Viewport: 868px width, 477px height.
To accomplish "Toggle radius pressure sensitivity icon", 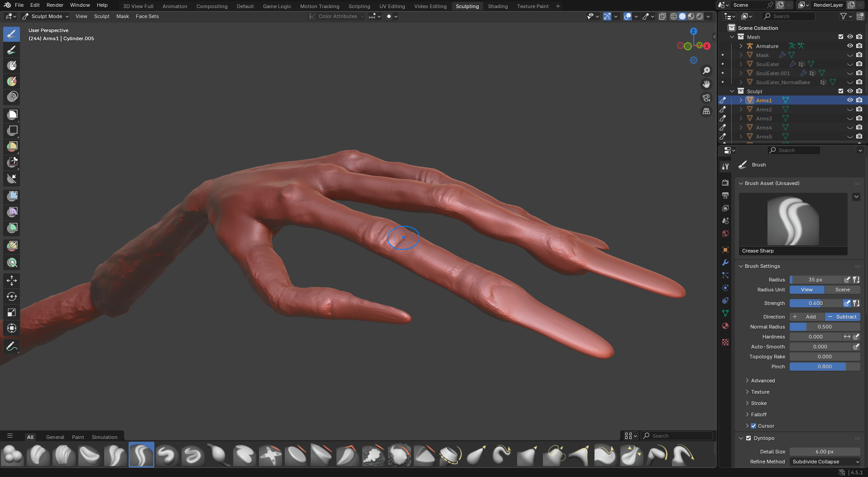I will [x=847, y=280].
